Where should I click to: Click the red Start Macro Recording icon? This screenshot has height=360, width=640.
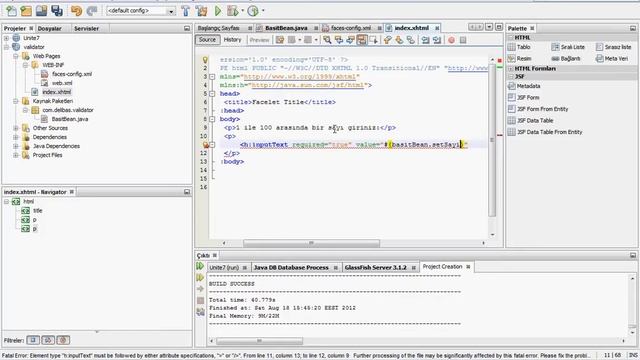(x=451, y=40)
